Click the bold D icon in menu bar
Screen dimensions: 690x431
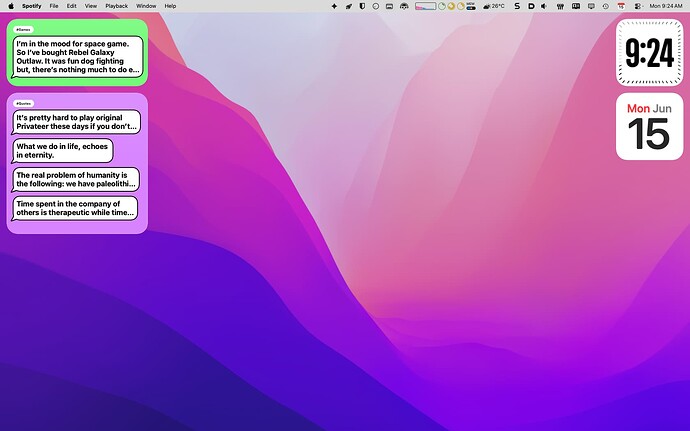[531, 6]
